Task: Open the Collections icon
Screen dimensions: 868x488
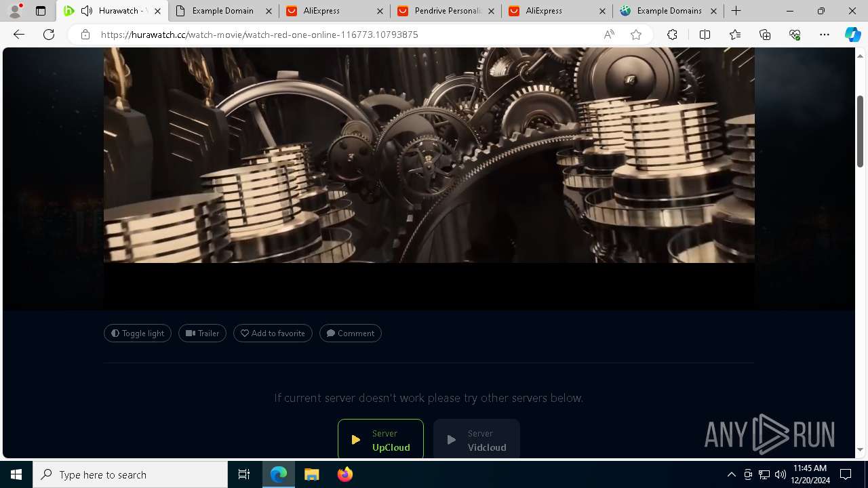Action: [x=765, y=35]
